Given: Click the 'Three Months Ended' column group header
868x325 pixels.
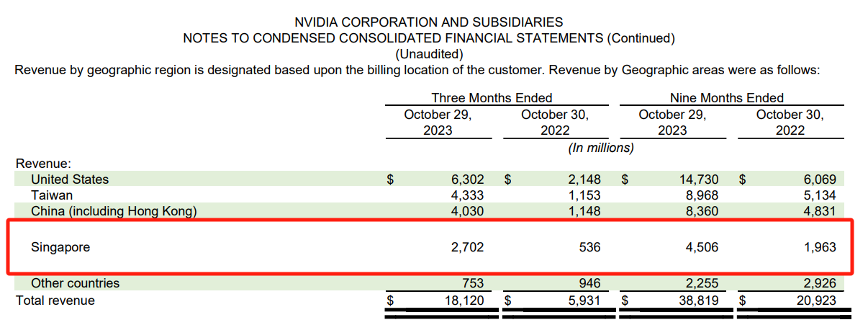Looking at the screenshot, I should click(492, 98).
